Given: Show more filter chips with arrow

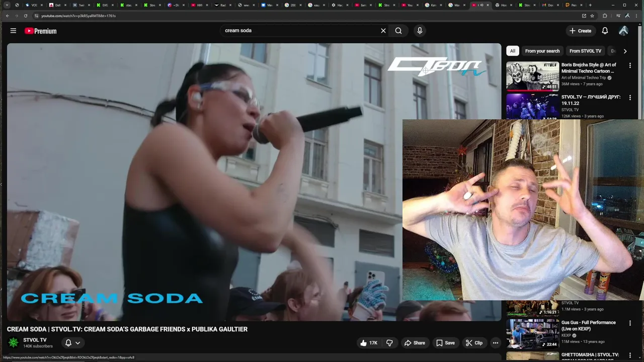Looking at the screenshot, I should tap(625, 51).
